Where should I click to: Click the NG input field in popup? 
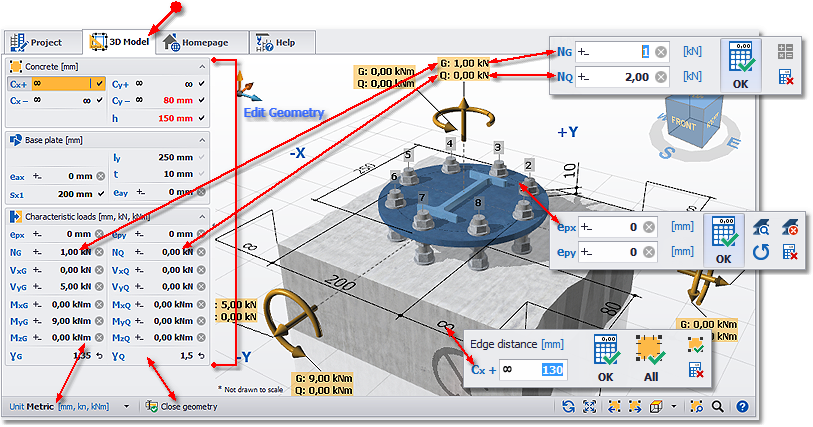point(622,52)
